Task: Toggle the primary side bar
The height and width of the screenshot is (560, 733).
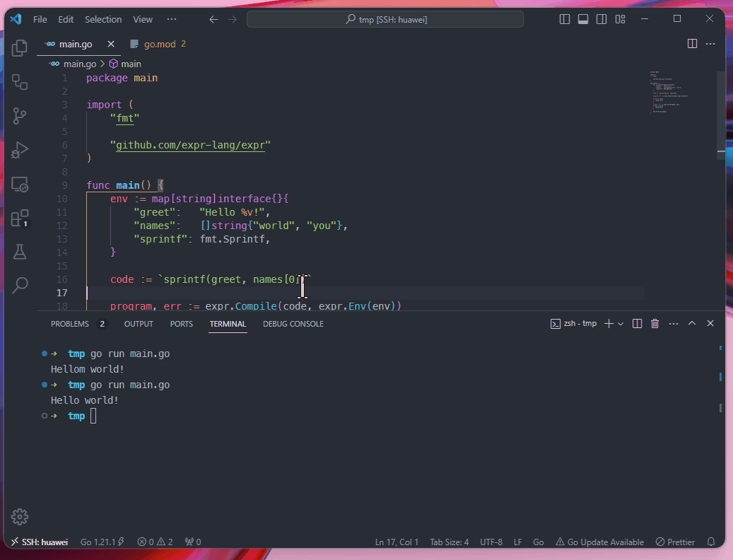Action: click(x=565, y=19)
